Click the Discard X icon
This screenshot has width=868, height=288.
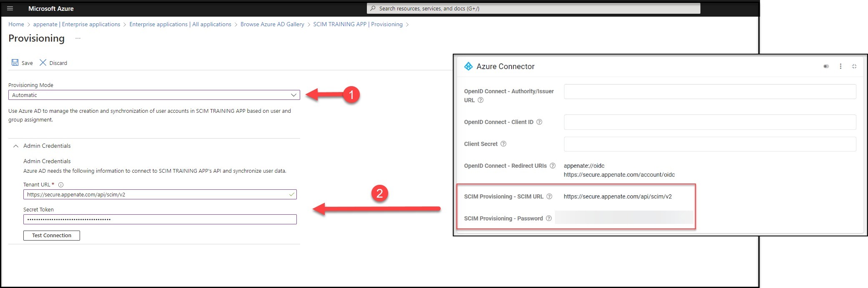[43, 62]
